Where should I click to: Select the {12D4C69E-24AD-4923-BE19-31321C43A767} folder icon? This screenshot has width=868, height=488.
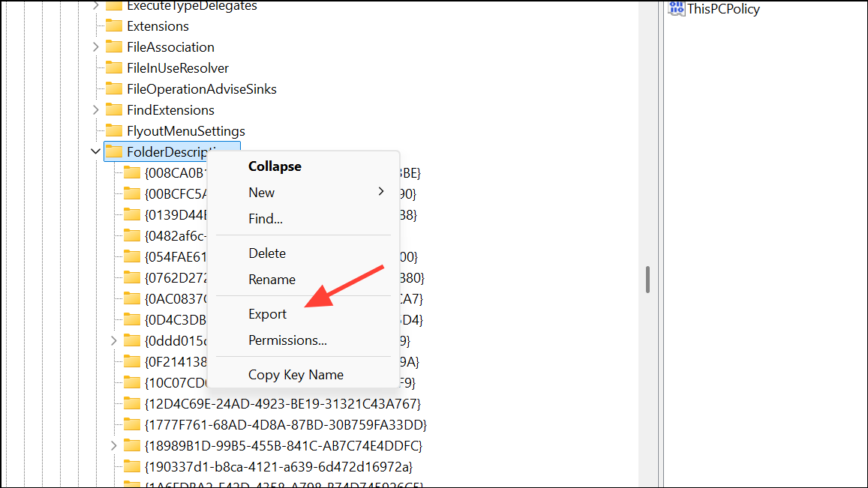coord(134,403)
